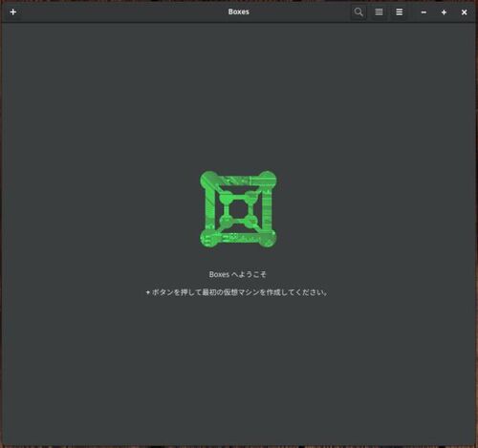Image resolution: width=478 pixels, height=448 pixels.
Task: Maximize the Boxes window with plus icon
Action: coord(444,12)
